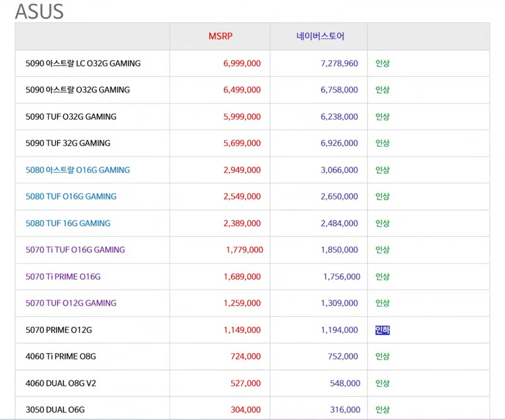Viewport: 505px width, 420px height.
Task: Click 인상 label in 4060 Ti PRIME O8G row
Action: (x=383, y=356)
